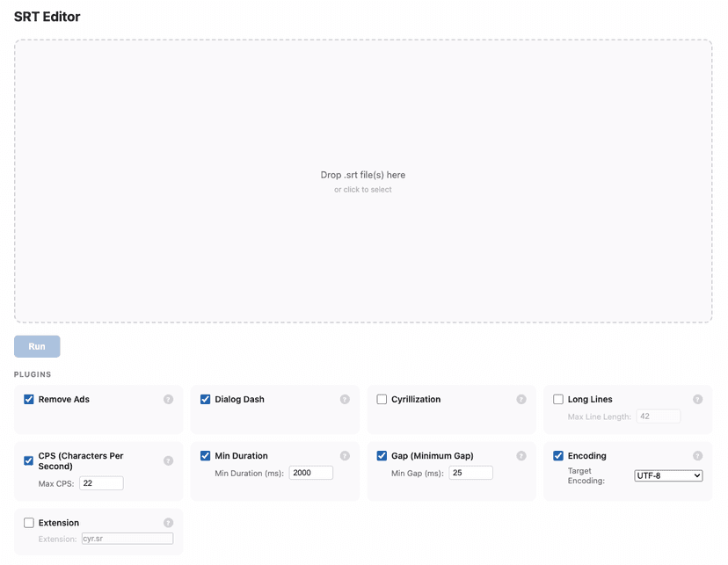
Task: Open help info for Min Duration plugin
Action: coord(345,456)
